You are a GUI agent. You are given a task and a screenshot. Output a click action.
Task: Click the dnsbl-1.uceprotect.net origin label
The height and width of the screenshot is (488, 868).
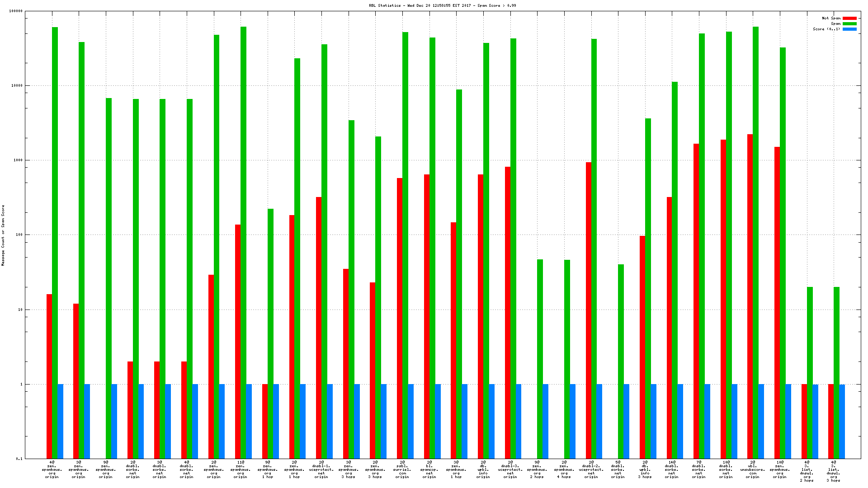click(321, 469)
